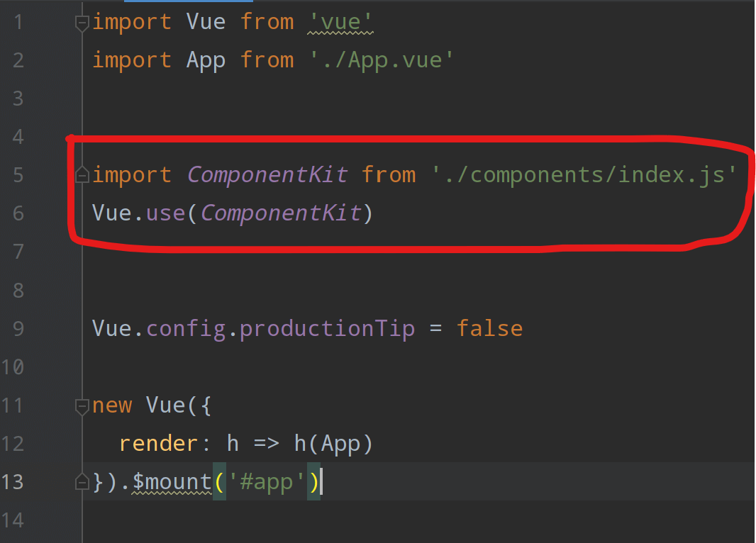Click the fold end marker on line 13
Viewport: 756px width, 543px height.
pyautogui.click(x=82, y=482)
